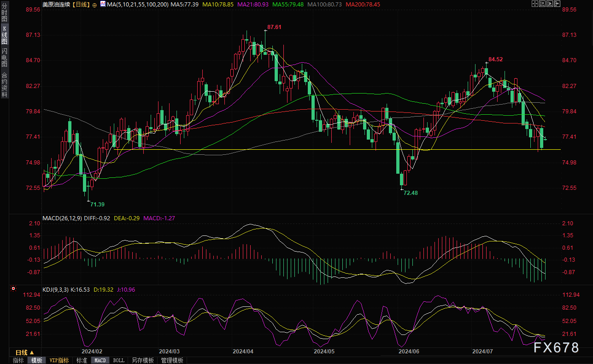The height and width of the screenshot is (364, 593).
Task: Click the 87.61 high price marker
Action: pos(274,27)
